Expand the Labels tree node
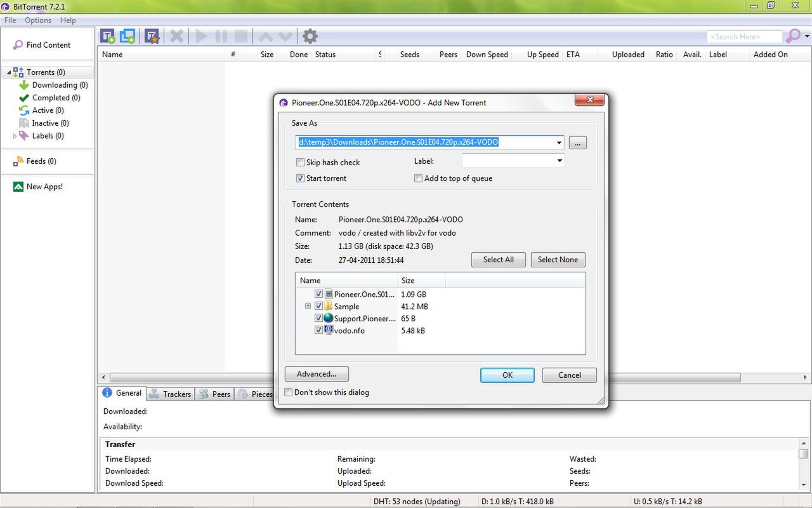Viewport: 812px width, 508px height. coord(15,136)
